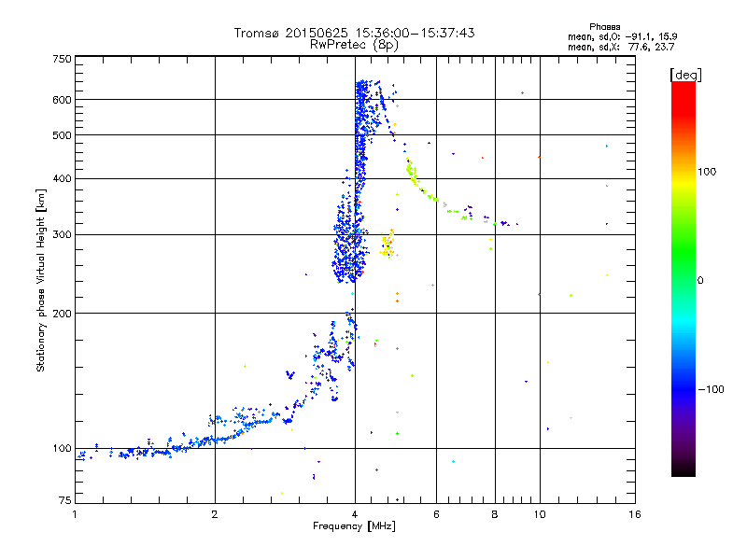Viewport: 747px width, 560px height.
Task: Click the y-axis title 'Stationary phase Virtual Height [km]'
Action: [41, 280]
